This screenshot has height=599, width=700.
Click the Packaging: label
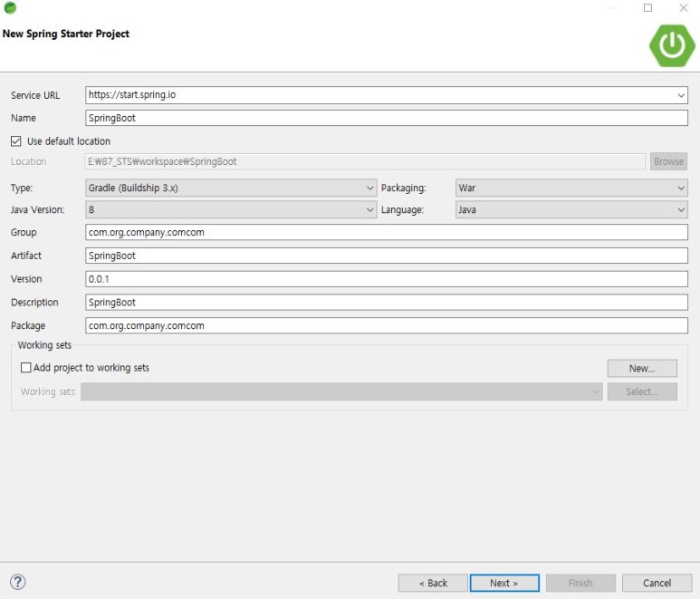tap(404, 188)
